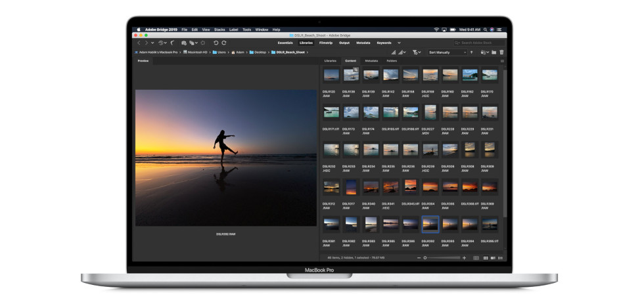
Task: Open the boomerang Return to app icon
Action: pyautogui.click(x=172, y=43)
